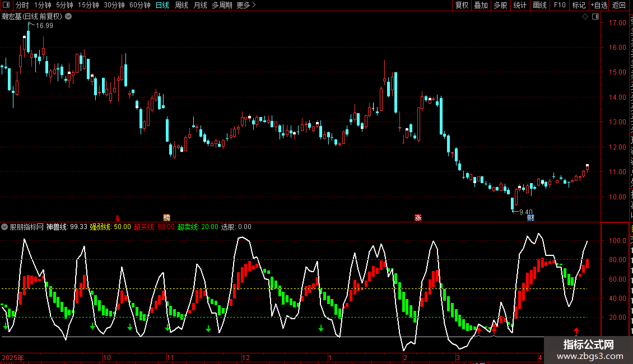Open indicator dropdown beside 股朋指标网
Image resolution: width=633 pixels, height=364 pixels.
coord(4,227)
